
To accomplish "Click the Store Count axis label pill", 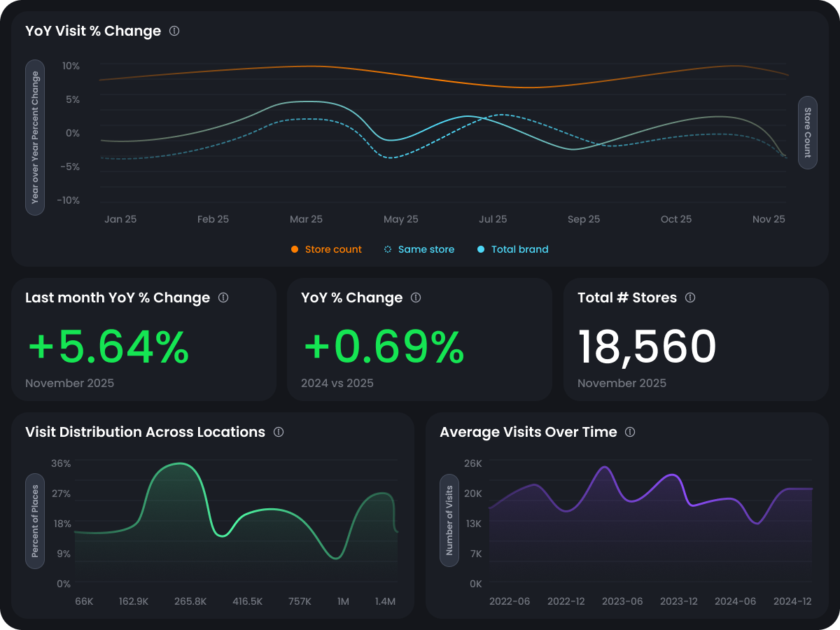I will coord(807,132).
